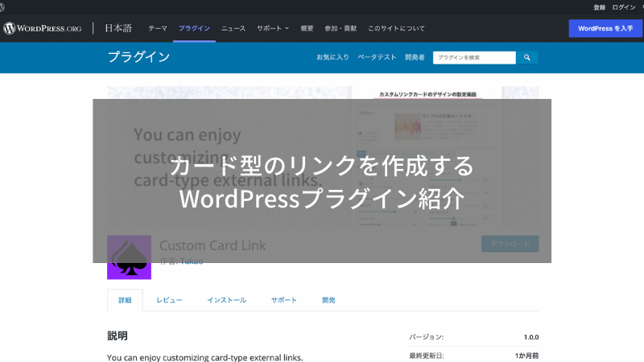Click the version value 1.0.0
This screenshot has width=644, height=362.
coord(531,337)
